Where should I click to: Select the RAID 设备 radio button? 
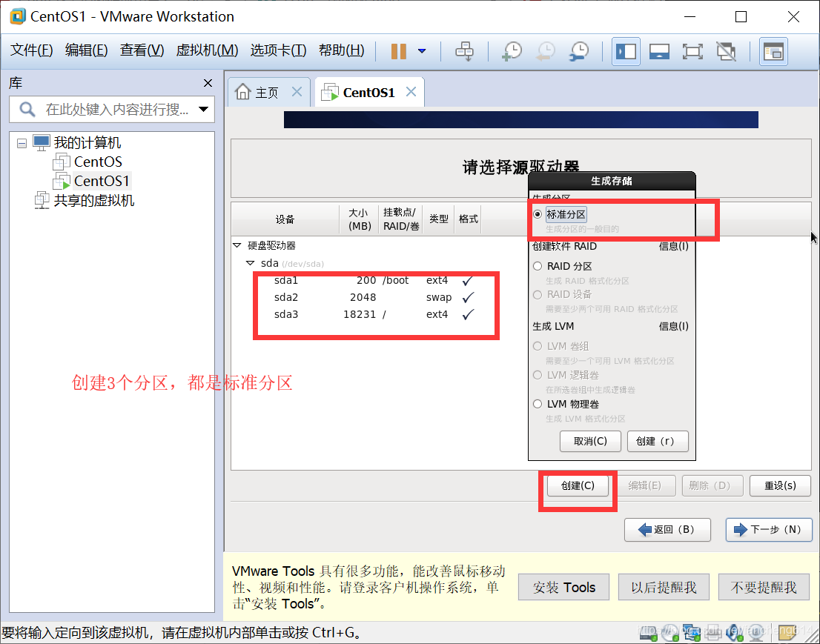(x=537, y=295)
